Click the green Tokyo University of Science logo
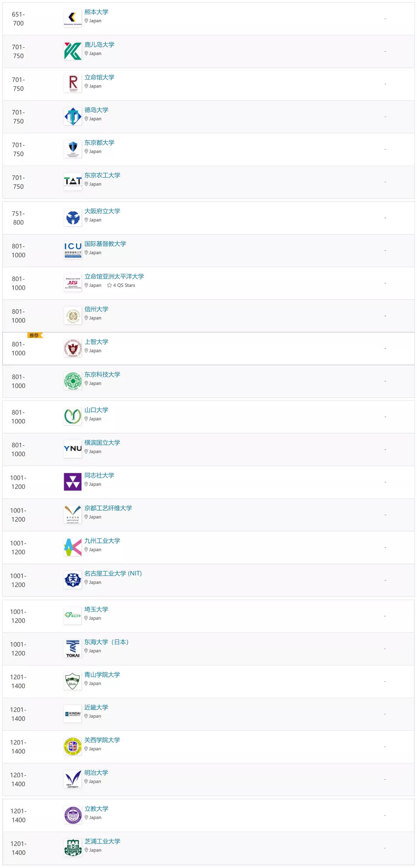Viewport: 417px width, 868px height. (73, 381)
